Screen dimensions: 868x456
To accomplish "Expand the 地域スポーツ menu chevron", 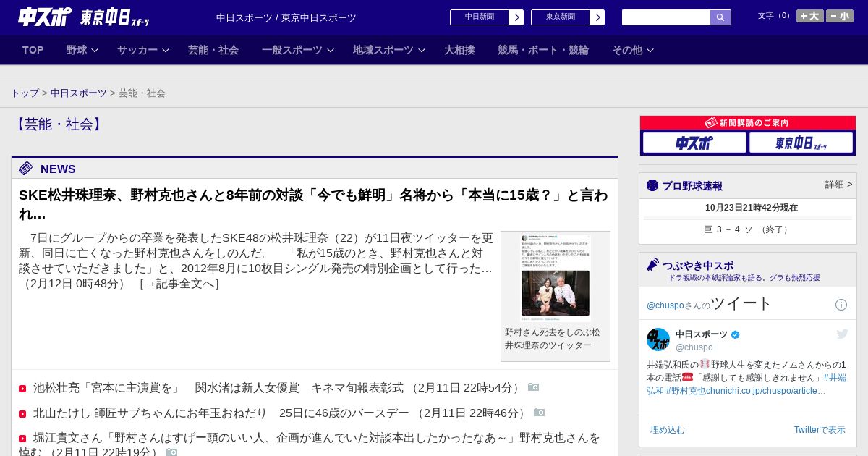I will pyautogui.click(x=422, y=51).
